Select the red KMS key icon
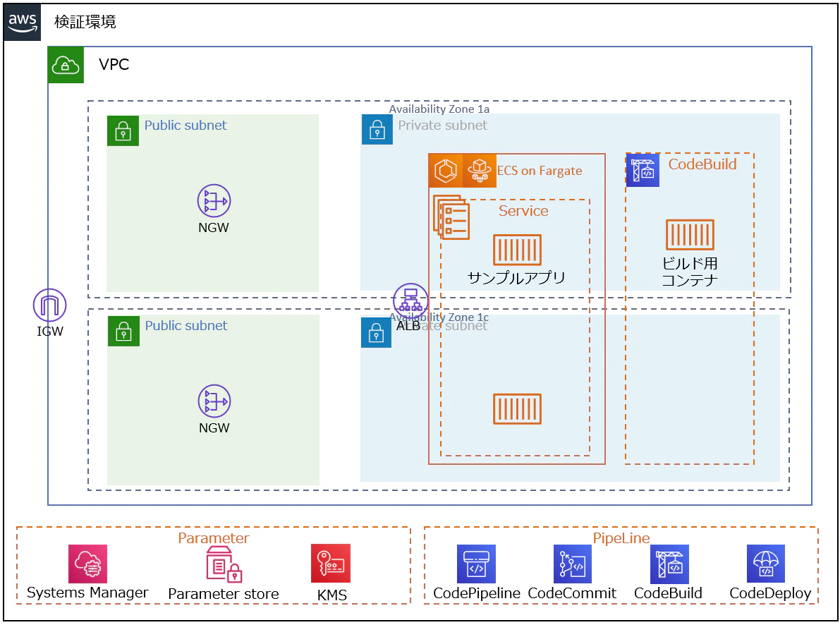This screenshot has height=625, width=840. coord(331,564)
